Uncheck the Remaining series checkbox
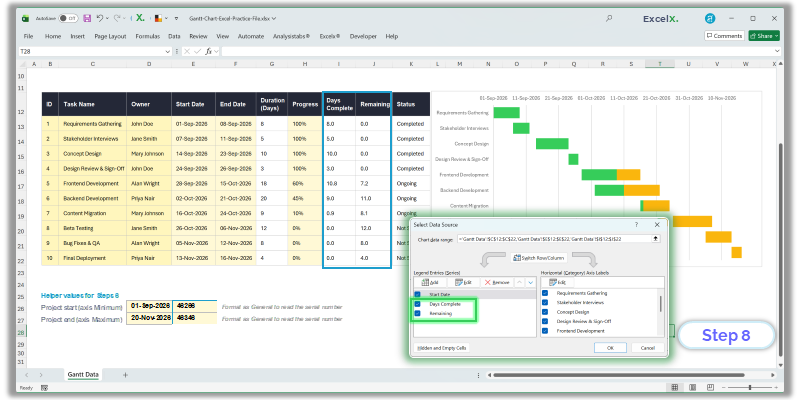800x400 pixels. [x=418, y=313]
